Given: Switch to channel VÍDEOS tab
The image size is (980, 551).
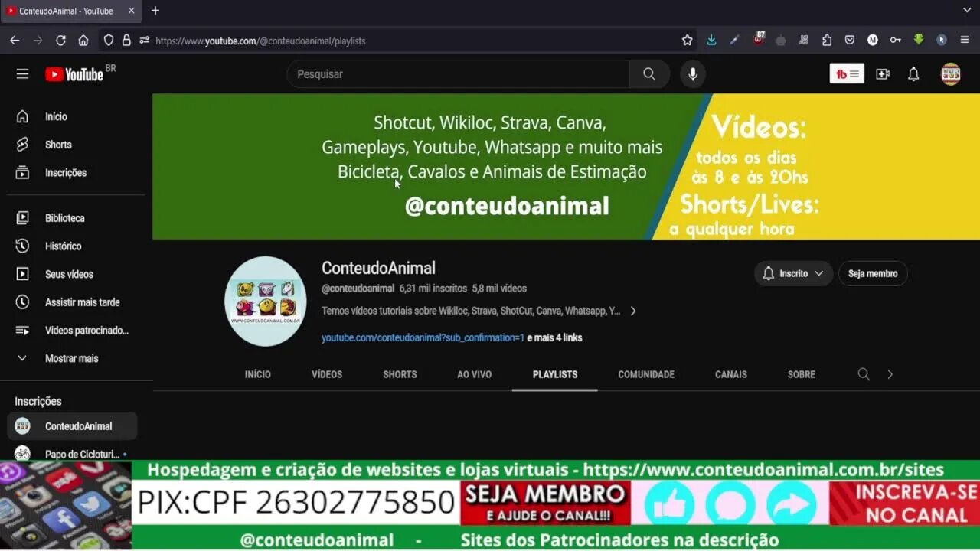Looking at the screenshot, I should tap(327, 374).
